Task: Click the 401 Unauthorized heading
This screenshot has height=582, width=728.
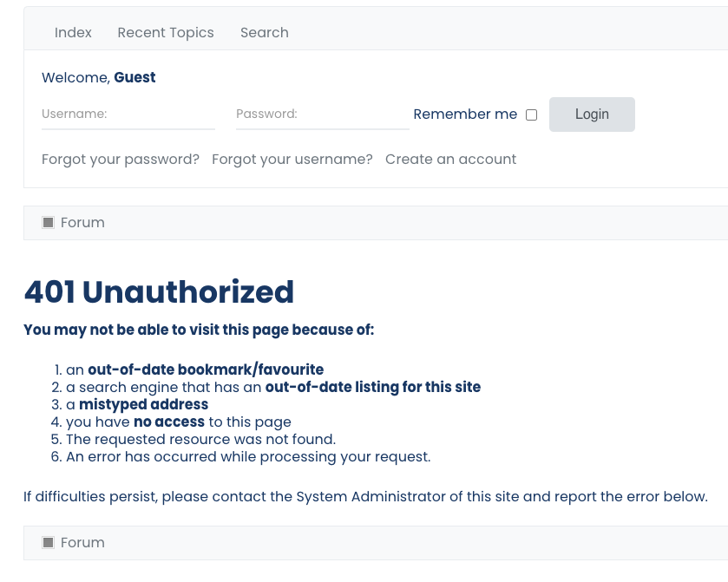Action: point(159,292)
